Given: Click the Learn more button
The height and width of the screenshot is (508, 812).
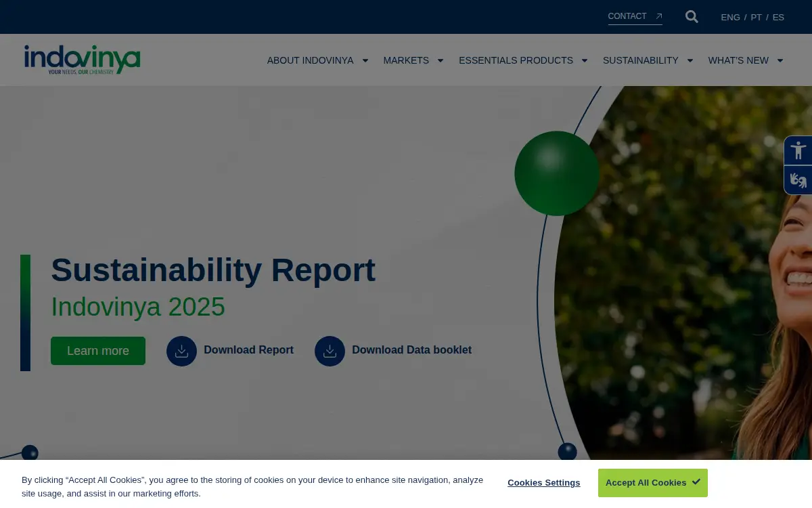Looking at the screenshot, I should (98, 351).
